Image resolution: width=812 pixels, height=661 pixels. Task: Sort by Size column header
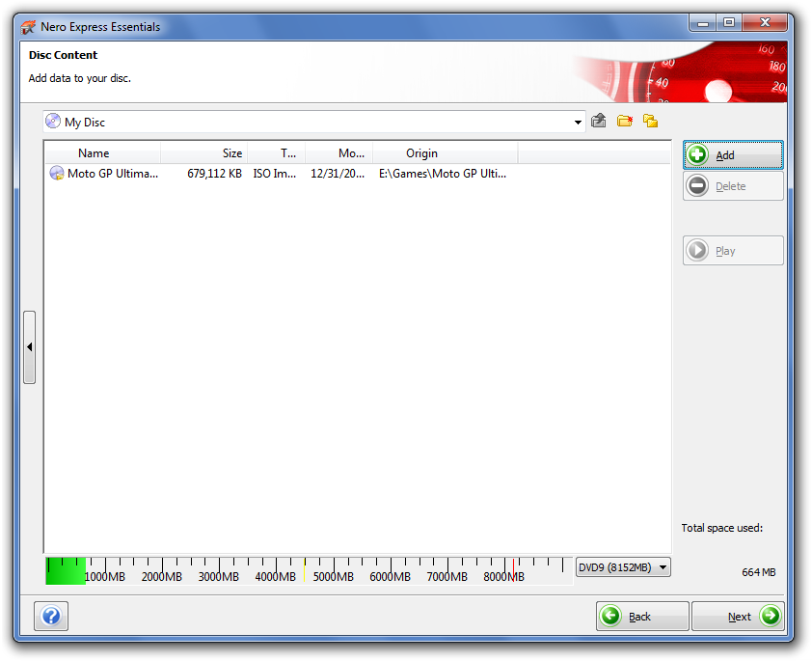204,153
